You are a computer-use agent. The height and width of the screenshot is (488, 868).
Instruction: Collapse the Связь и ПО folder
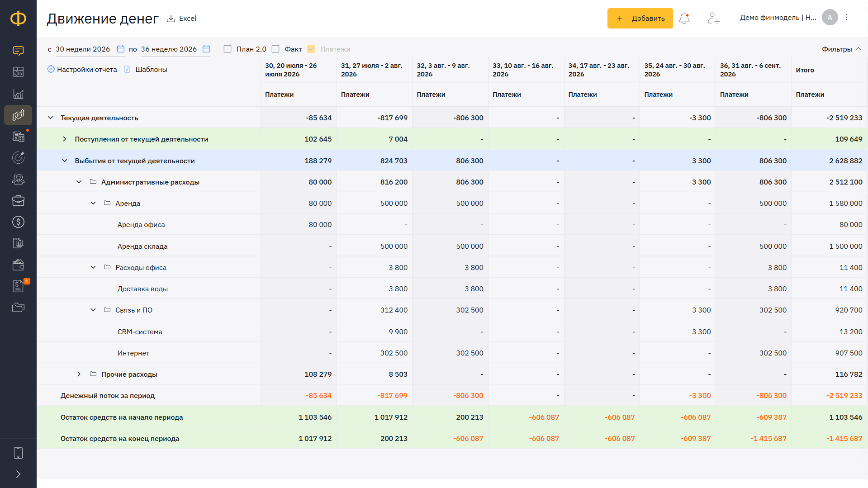(93, 310)
